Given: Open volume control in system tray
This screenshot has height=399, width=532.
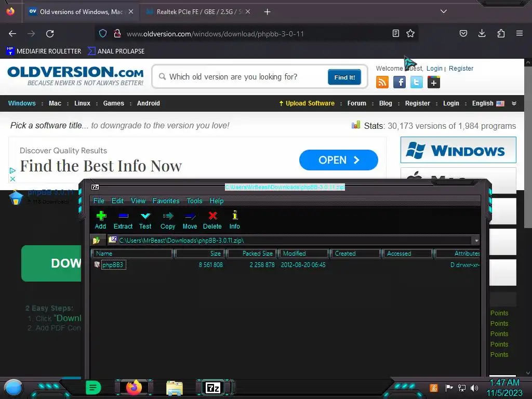Looking at the screenshot, I should coord(474,388).
